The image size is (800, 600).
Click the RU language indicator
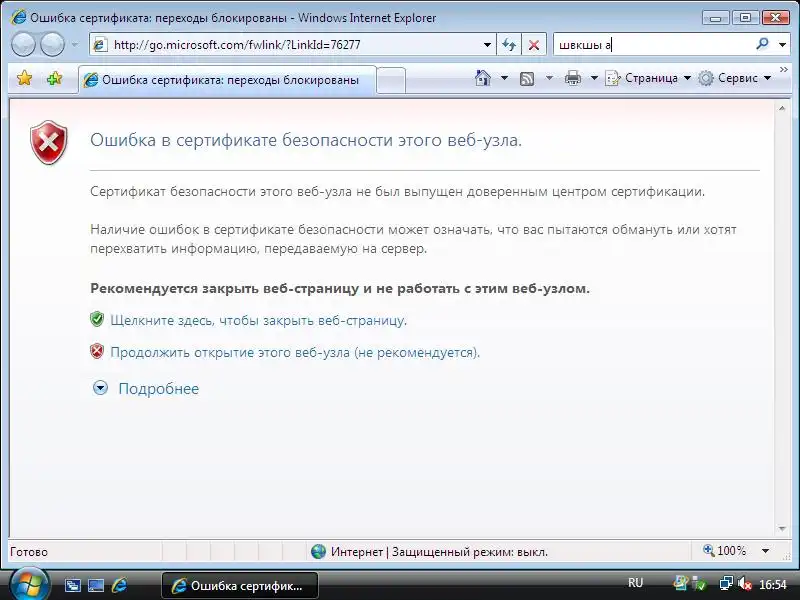(x=635, y=583)
